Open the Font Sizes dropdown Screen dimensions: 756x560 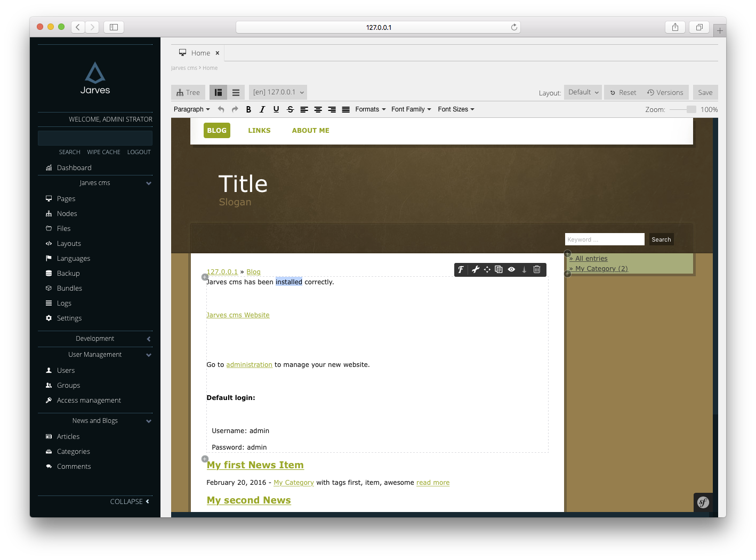coord(456,109)
